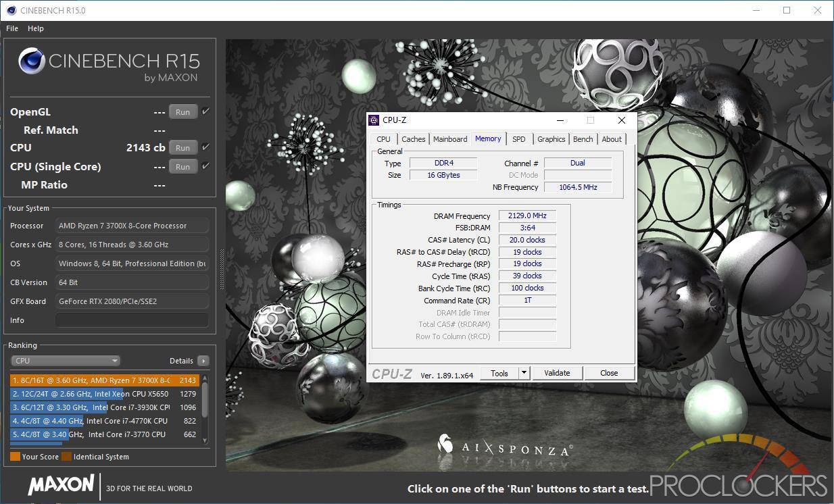Toggle the CPU (Single Core) test checkmark
Image resolution: width=834 pixels, height=504 pixels.
[x=206, y=166]
